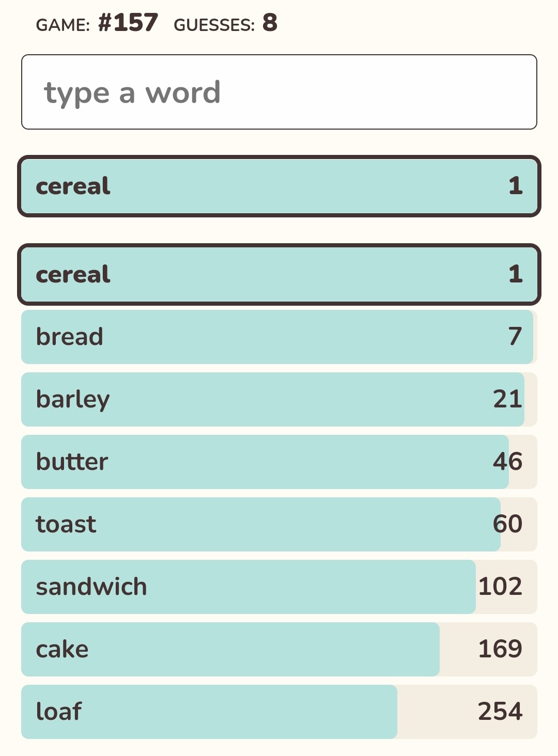
Task: Click rank number 254 on loaf row
Action: (500, 712)
